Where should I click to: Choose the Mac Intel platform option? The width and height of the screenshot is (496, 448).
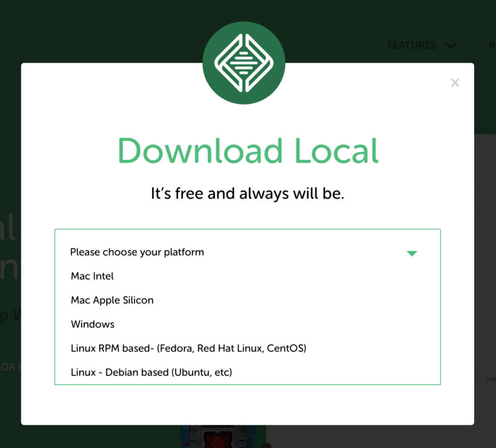pyautogui.click(x=247, y=276)
